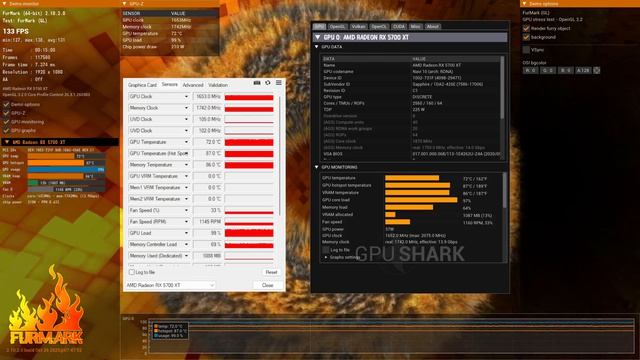Open the Memory Temperature sensor dropdown
The width and height of the screenshot is (640, 360).
186,165
